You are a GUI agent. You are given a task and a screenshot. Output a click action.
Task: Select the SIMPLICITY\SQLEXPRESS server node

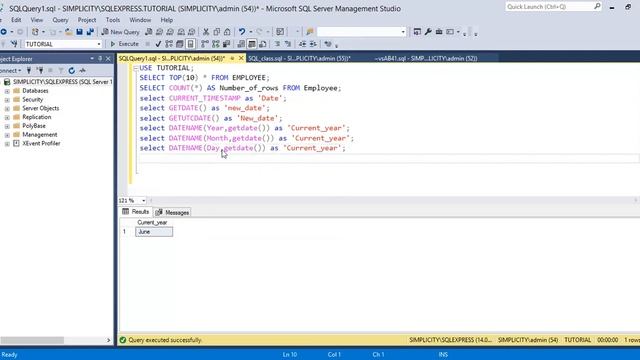[62, 82]
